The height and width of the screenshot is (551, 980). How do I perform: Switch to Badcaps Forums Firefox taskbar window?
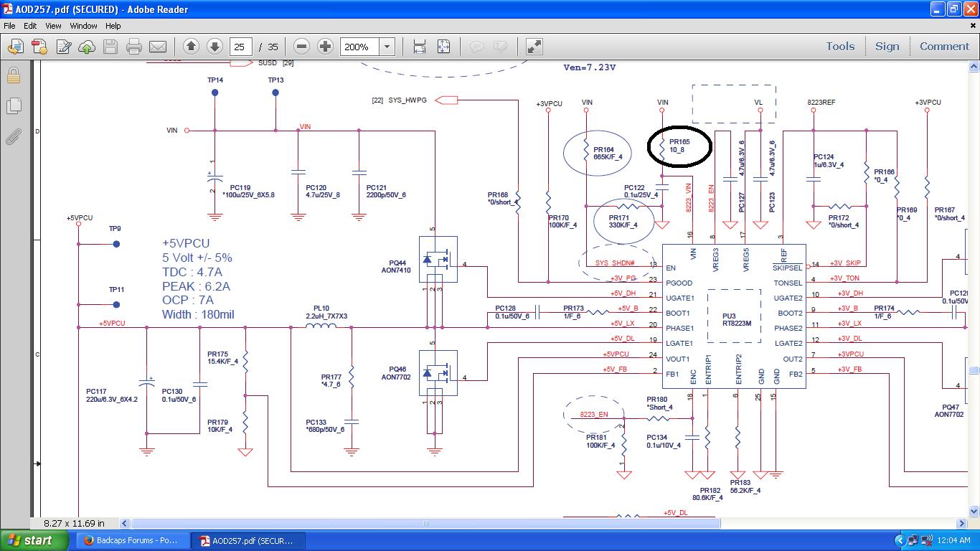134,540
